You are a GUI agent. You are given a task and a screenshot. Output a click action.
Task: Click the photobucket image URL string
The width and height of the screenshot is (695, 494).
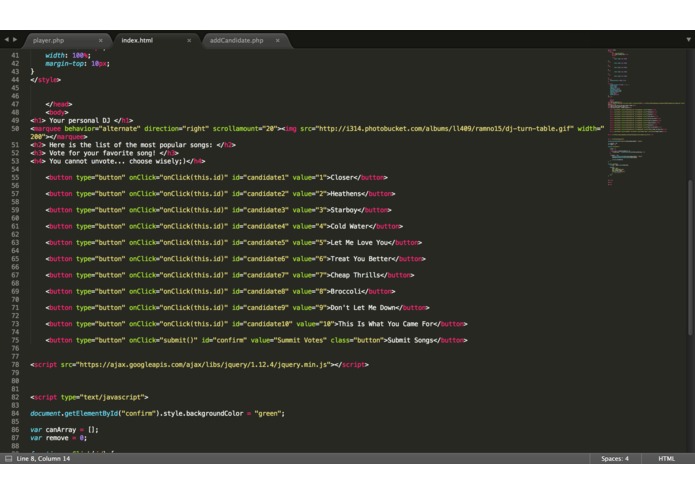point(445,129)
